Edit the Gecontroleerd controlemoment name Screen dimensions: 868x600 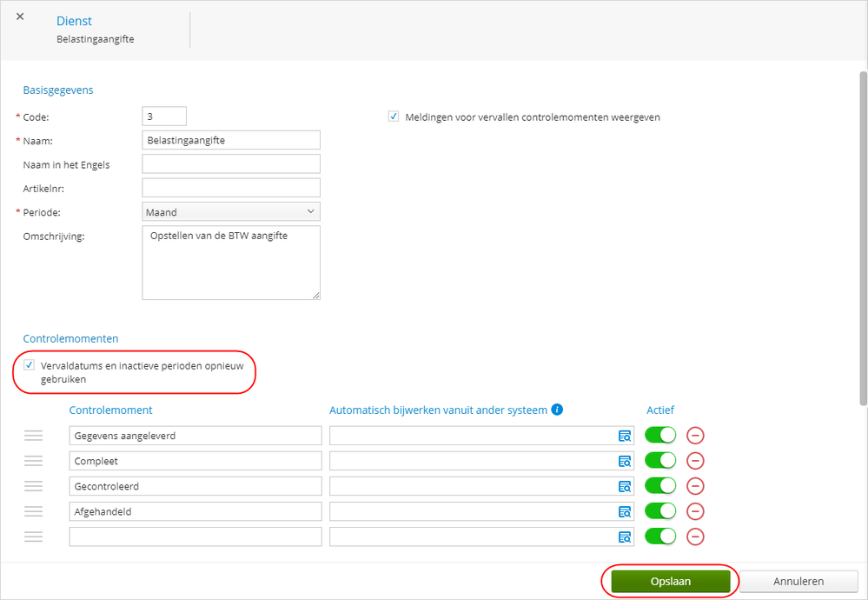195,486
